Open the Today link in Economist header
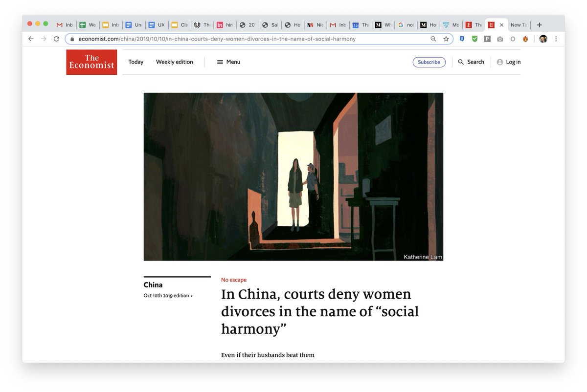 click(136, 62)
